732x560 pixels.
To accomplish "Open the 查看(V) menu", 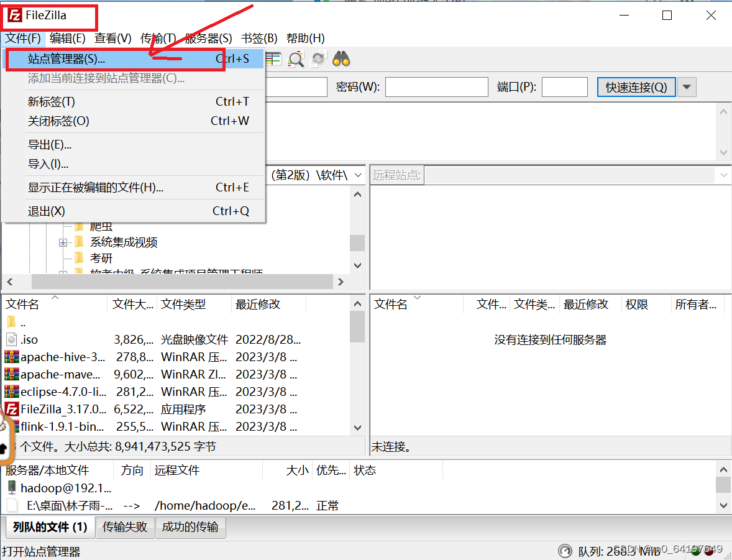I will (113, 39).
